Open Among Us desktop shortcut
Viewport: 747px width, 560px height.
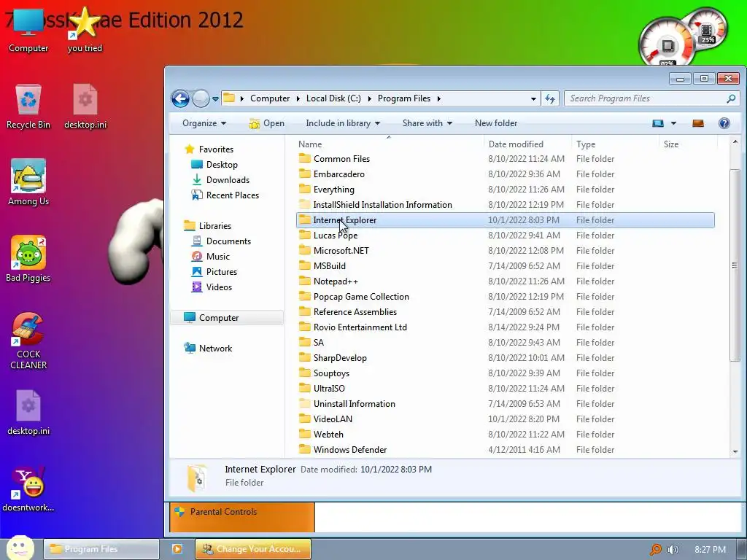pos(28,183)
